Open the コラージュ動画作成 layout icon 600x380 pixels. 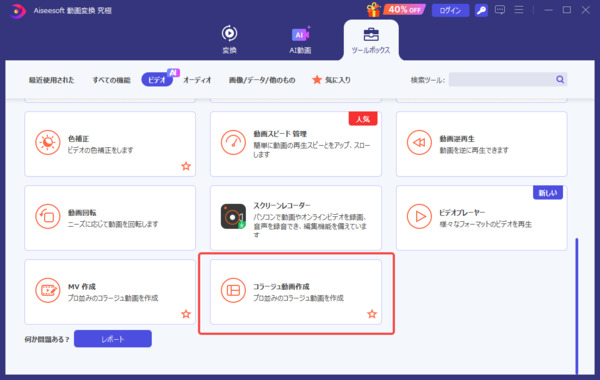click(x=233, y=290)
